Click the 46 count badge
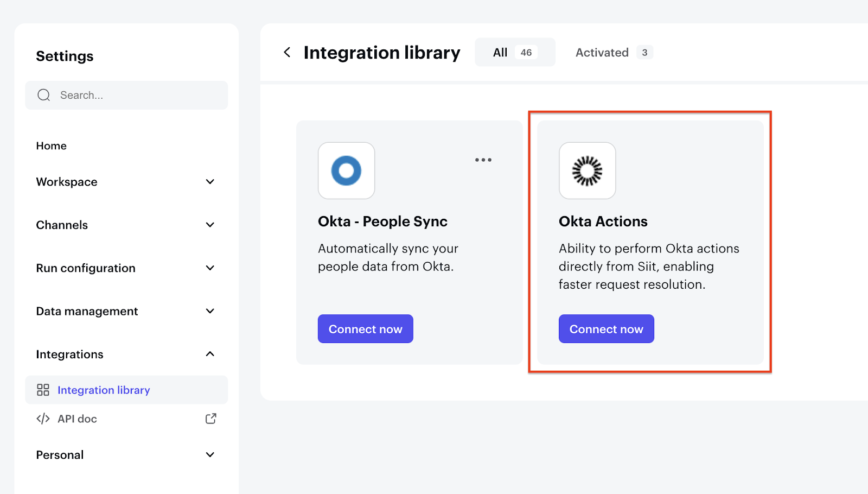 click(x=526, y=53)
